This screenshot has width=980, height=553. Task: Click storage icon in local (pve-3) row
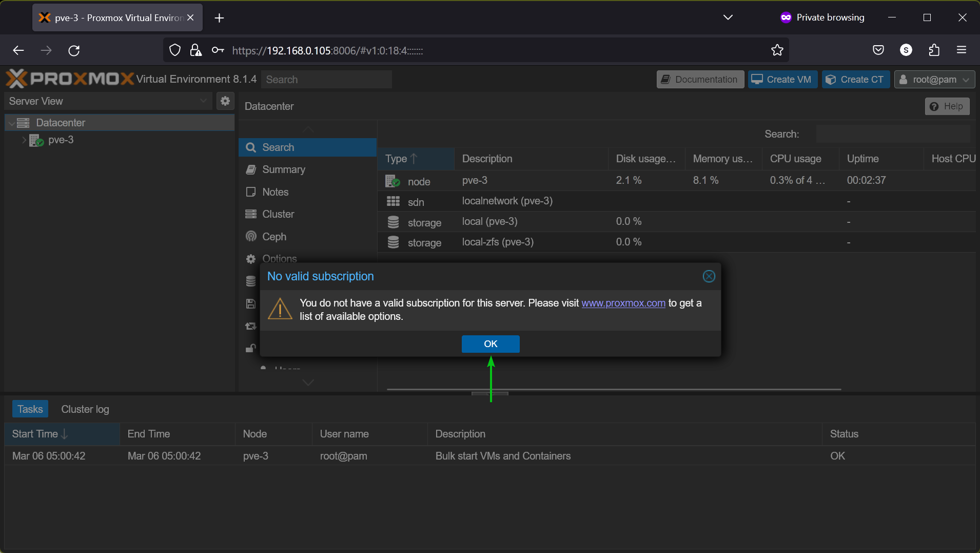pos(393,222)
